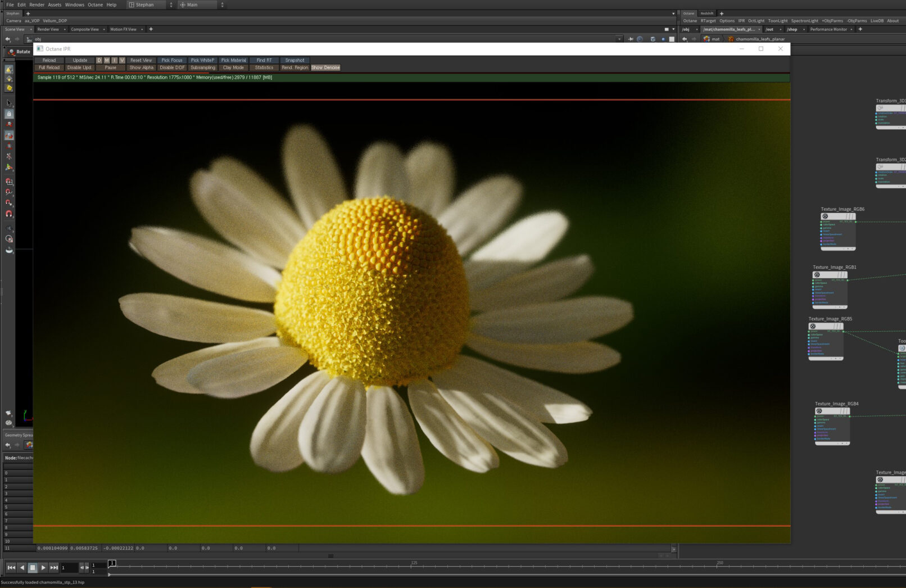Click the mat network icon in path bar

point(706,39)
